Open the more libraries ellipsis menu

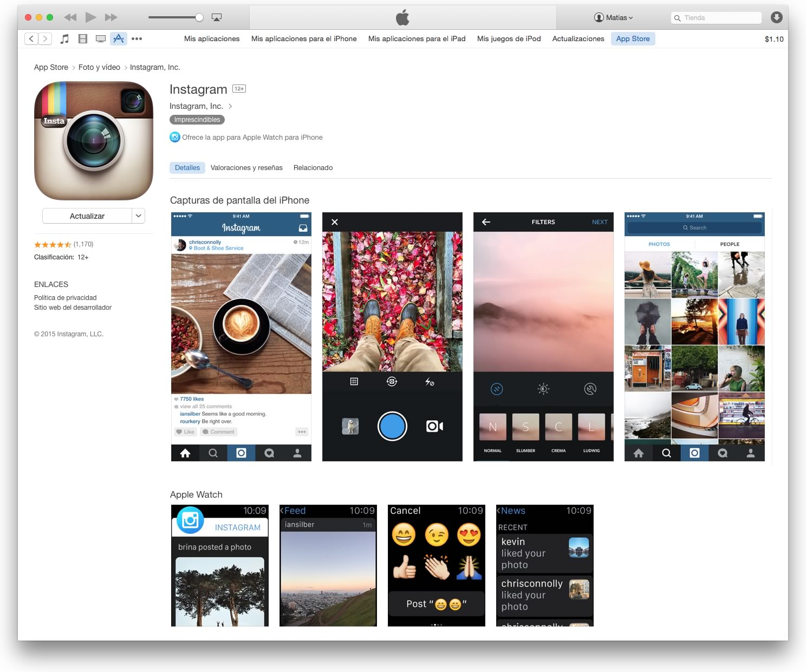coord(137,39)
